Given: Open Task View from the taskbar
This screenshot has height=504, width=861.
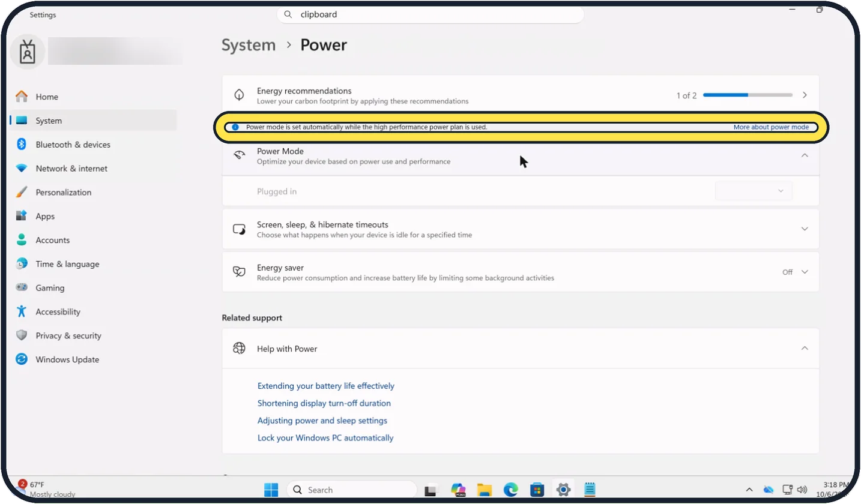Looking at the screenshot, I should tap(430, 490).
